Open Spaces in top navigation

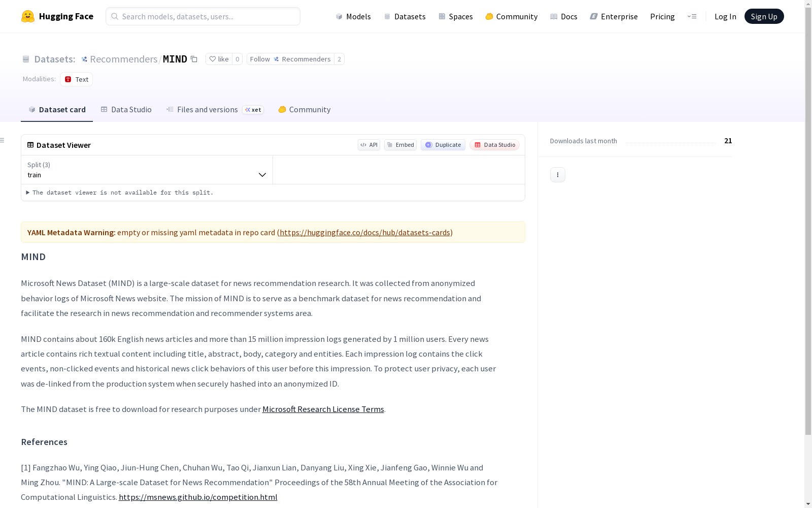point(456,16)
